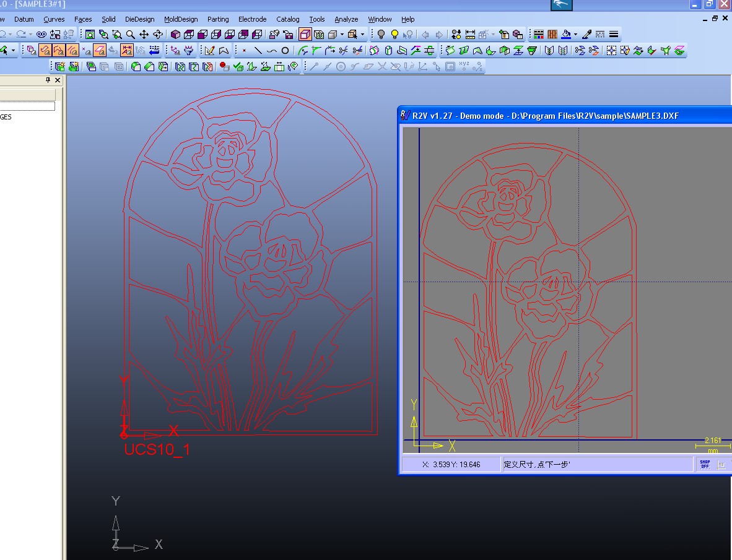Click the line weight icon

614,35
